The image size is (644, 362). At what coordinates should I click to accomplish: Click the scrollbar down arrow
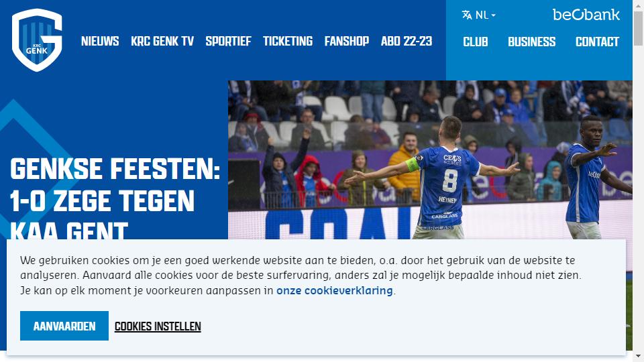[638, 357]
